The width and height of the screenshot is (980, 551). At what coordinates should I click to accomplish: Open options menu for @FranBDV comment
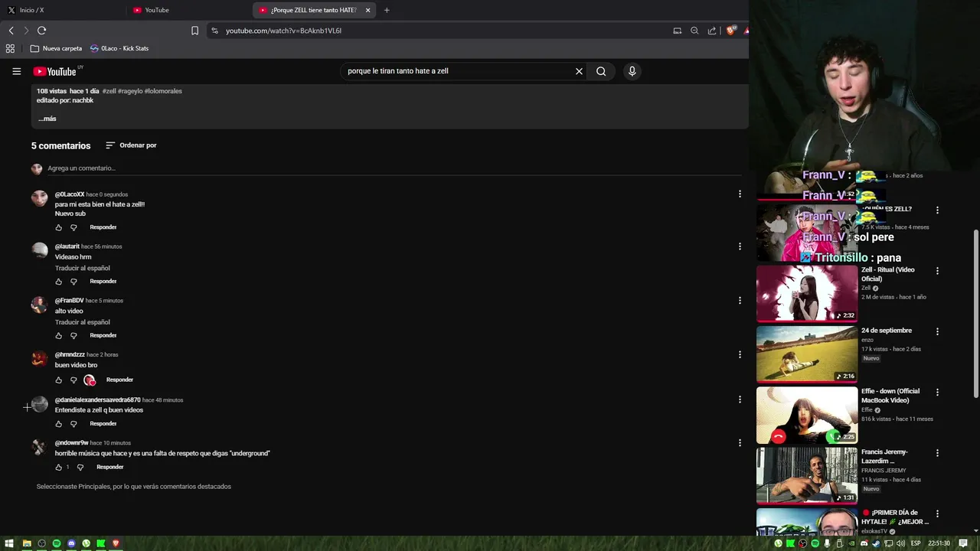[x=740, y=301]
